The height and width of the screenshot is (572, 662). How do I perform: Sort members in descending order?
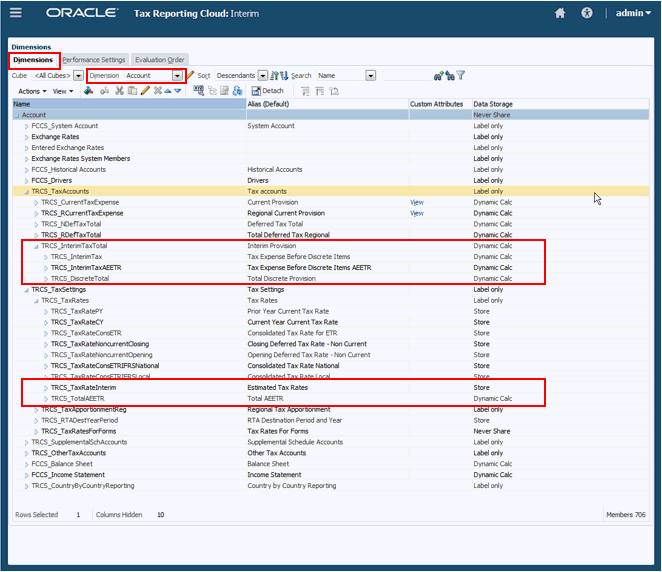(x=284, y=76)
